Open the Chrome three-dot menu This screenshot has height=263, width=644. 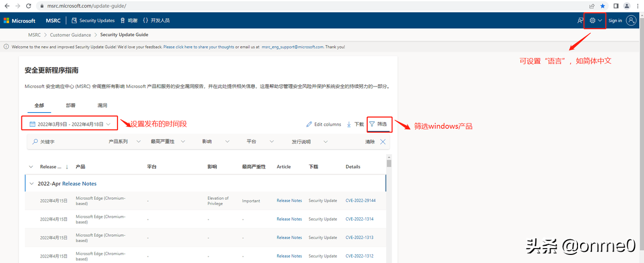point(638,5)
